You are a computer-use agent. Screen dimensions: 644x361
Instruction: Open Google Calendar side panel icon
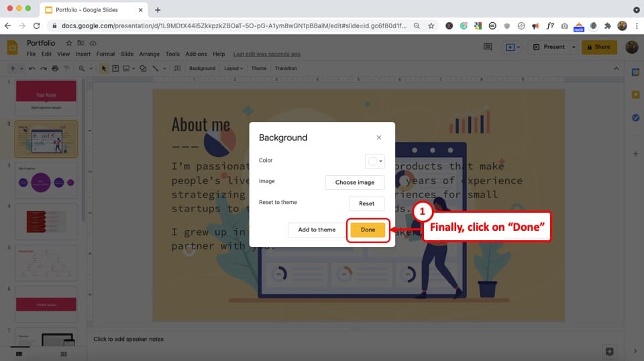(635, 72)
